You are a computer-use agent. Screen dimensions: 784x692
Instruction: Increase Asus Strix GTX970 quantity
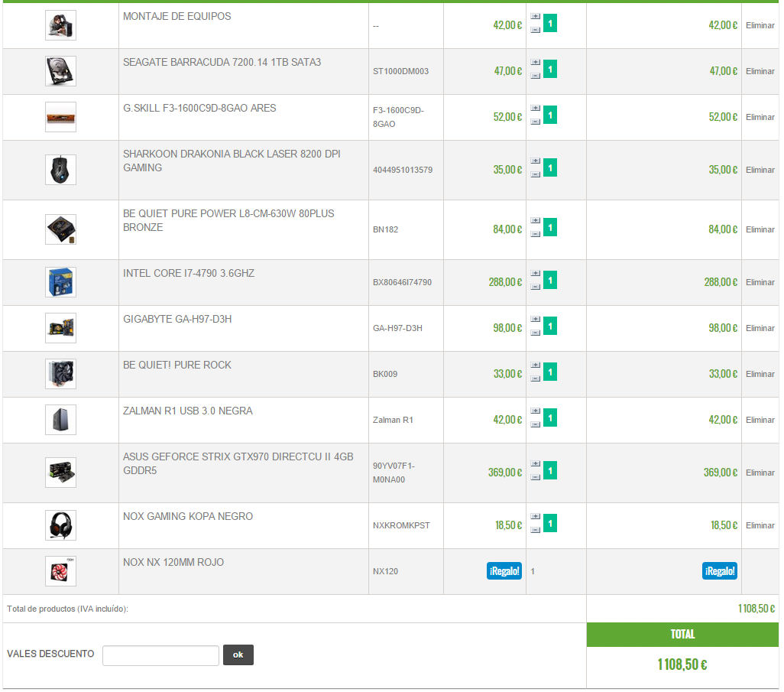(535, 463)
